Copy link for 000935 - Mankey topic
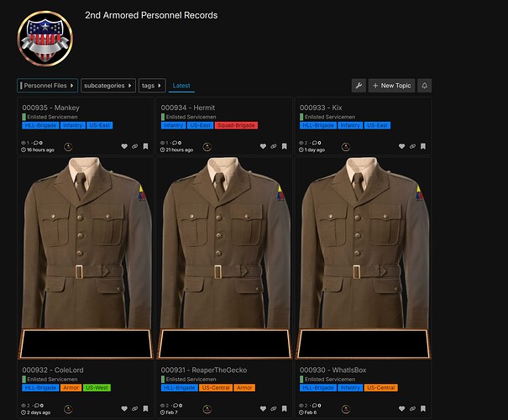The height and width of the screenshot is (420, 508). pyautogui.click(x=135, y=146)
